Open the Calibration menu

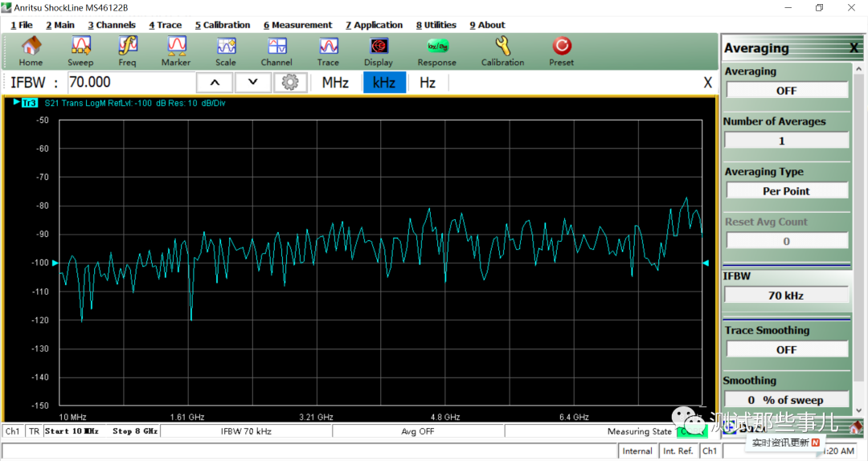tap(223, 25)
